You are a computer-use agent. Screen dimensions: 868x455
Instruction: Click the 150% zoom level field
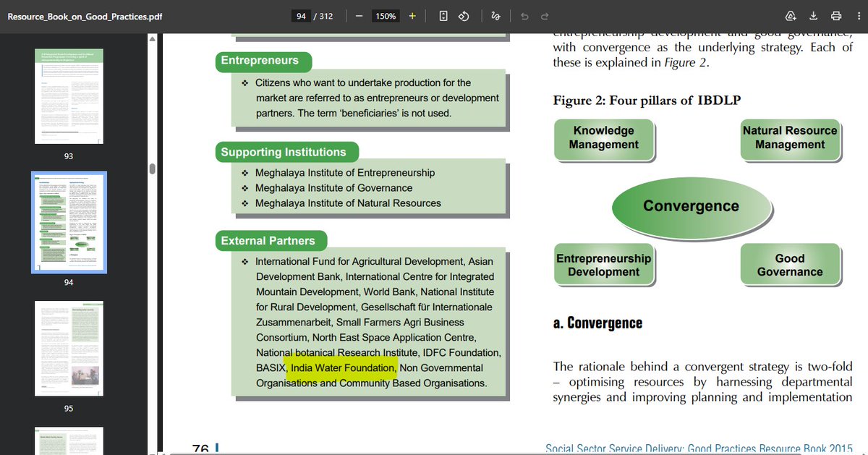tap(385, 16)
